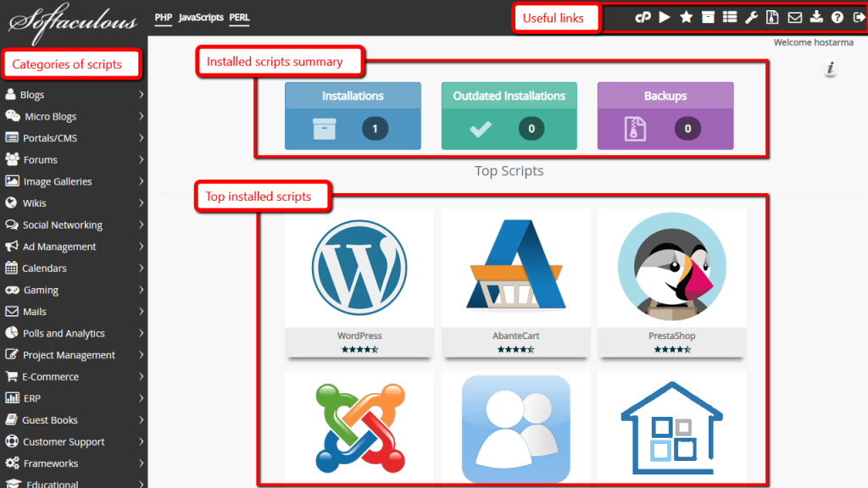Select the blue two-people script thumbnail
This screenshot has height=488, width=868.
(x=516, y=429)
